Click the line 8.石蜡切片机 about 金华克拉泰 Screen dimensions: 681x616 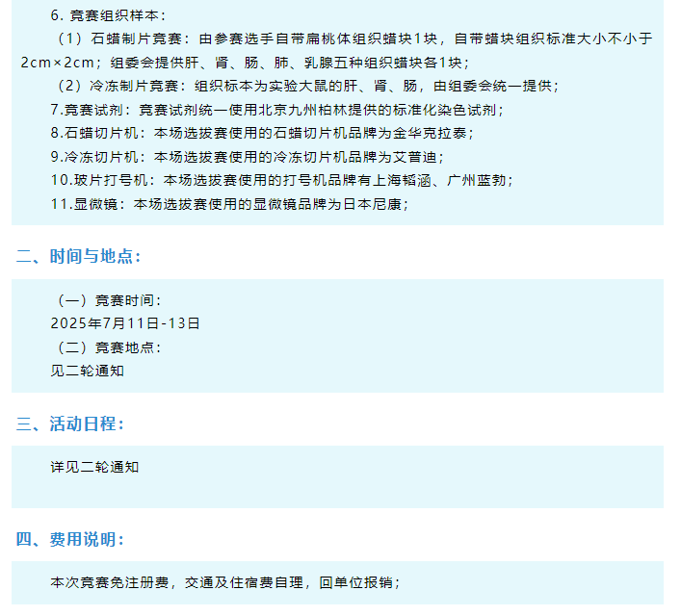(262, 133)
